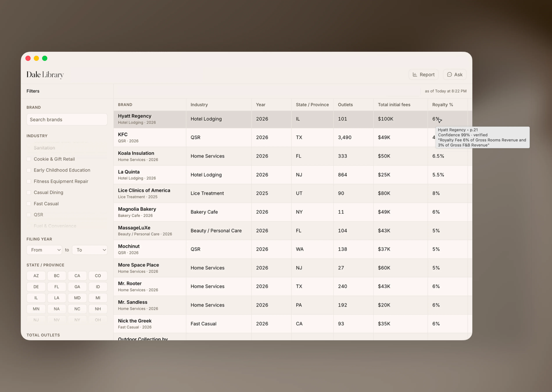Toggle the MD state chip
This screenshot has width=552, height=392.
77,298
